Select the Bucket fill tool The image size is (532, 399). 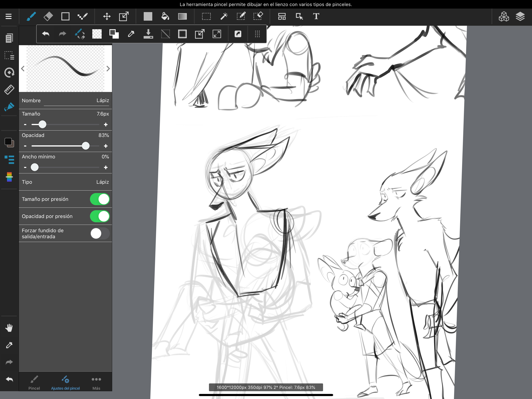[x=165, y=16]
